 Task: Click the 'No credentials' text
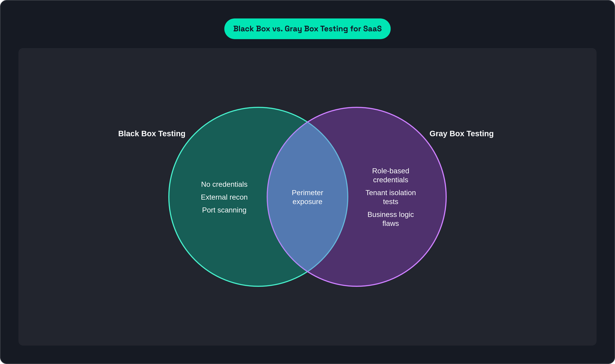click(x=224, y=184)
